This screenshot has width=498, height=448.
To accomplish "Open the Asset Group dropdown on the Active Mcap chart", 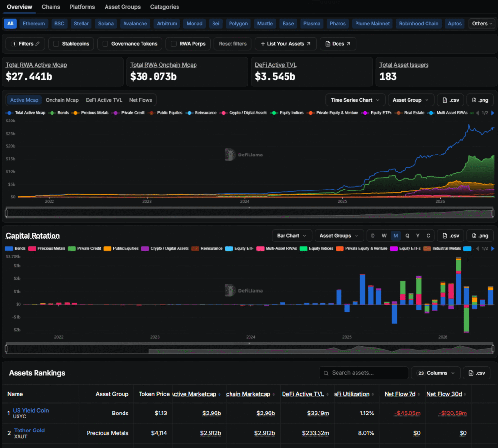I will pyautogui.click(x=410, y=100).
